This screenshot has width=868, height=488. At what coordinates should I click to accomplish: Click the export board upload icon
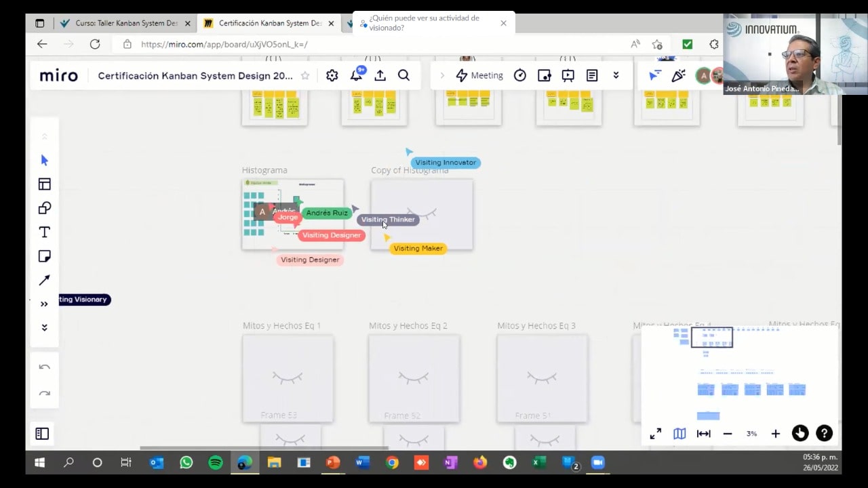click(x=380, y=76)
